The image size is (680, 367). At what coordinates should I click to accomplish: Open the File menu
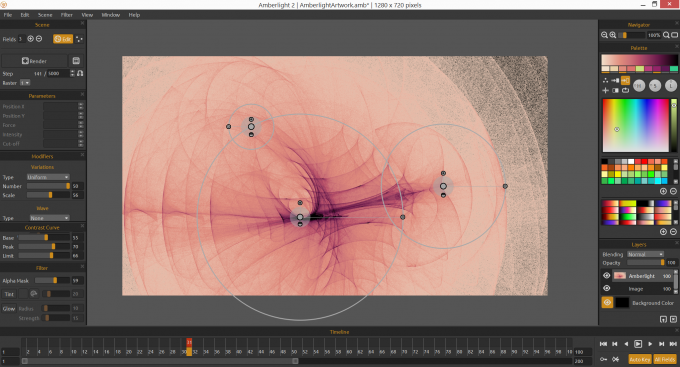pyautogui.click(x=8, y=15)
